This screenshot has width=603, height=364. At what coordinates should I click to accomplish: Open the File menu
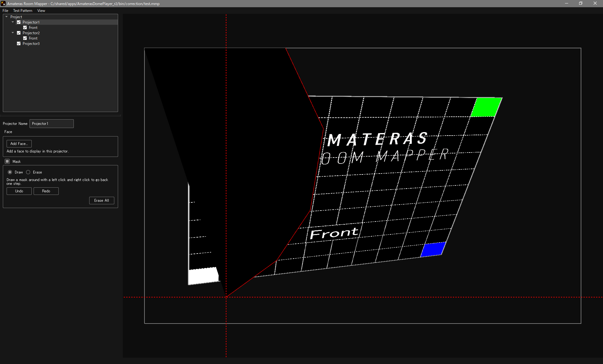[x=5, y=11]
